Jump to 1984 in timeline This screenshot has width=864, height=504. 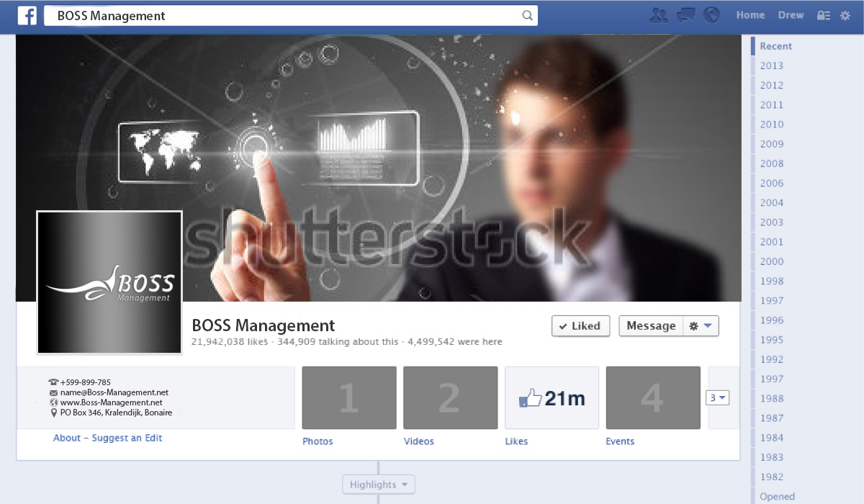(771, 437)
